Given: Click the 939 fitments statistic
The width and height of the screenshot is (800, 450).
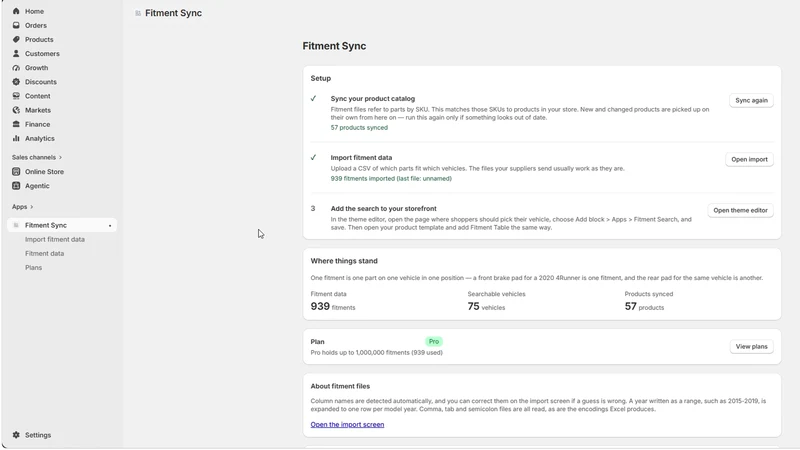Looking at the screenshot, I should [333, 306].
